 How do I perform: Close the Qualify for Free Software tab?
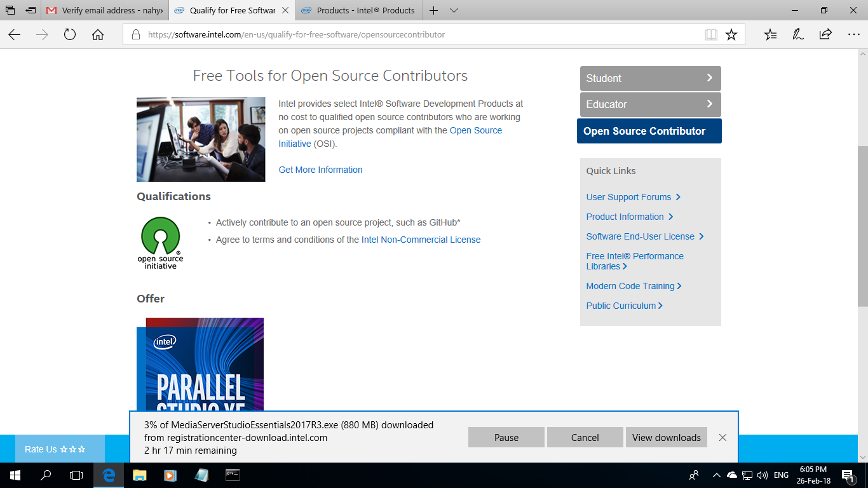(285, 11)
